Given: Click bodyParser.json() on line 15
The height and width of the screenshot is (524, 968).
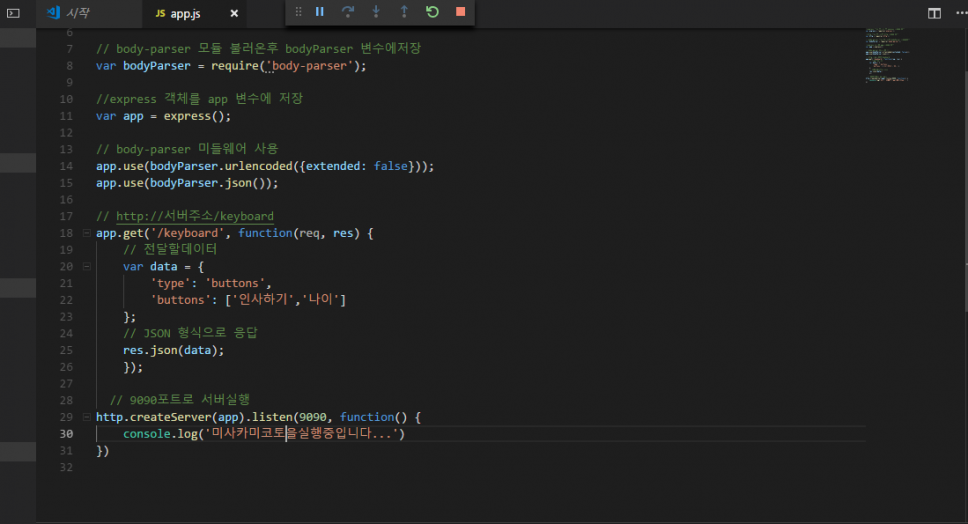Looking at the screenshot, I should click(x=210, y=183).
